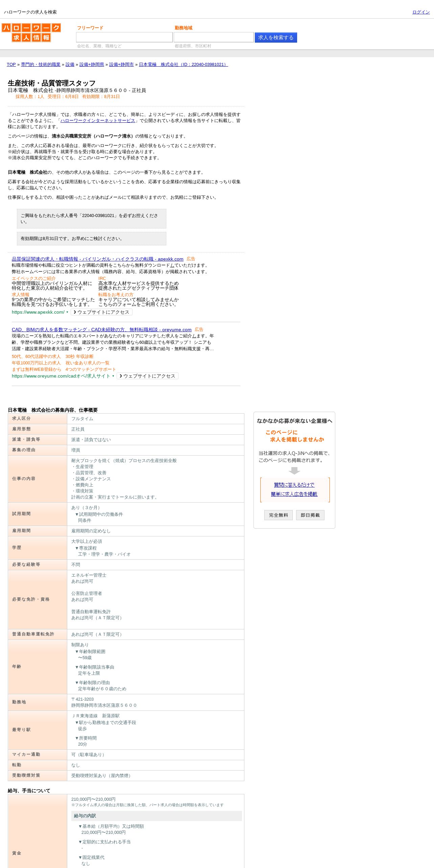
Task: Click the 公害防止管理者 text
Action: (87, 594)
